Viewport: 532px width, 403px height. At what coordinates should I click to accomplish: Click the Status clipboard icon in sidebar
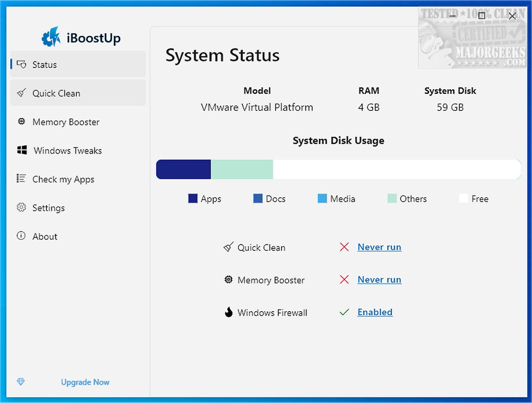click(21, 64)
